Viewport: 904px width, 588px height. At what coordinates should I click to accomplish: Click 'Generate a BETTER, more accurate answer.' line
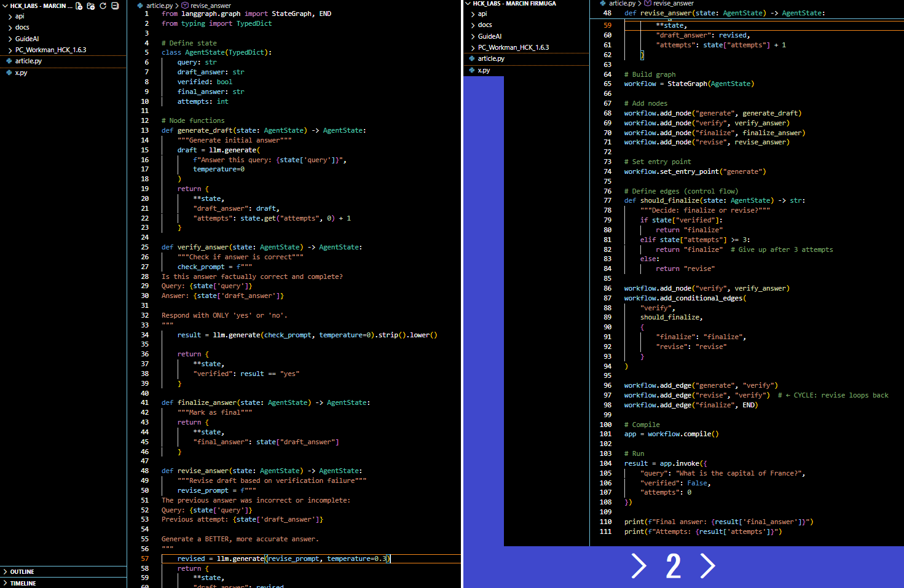[240, 539]
